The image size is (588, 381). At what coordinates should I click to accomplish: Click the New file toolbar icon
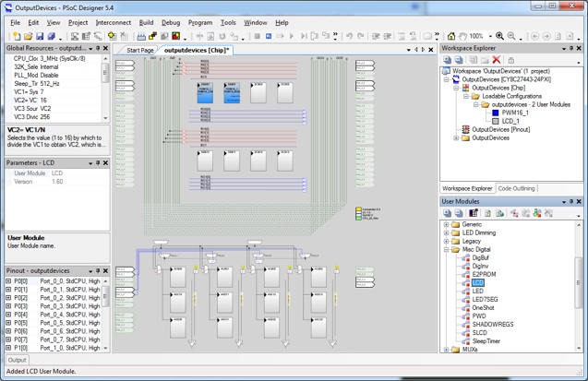pyautogui.click(x=17, y=36)
